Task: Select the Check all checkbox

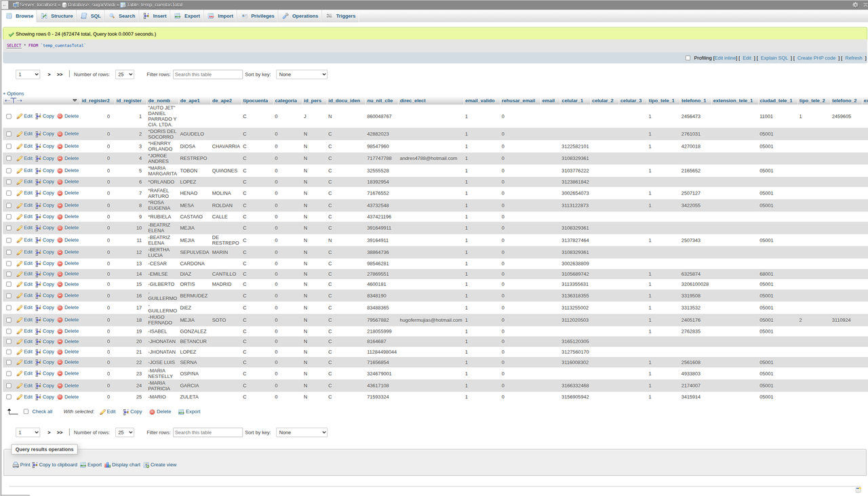Action: click(26, 411)
